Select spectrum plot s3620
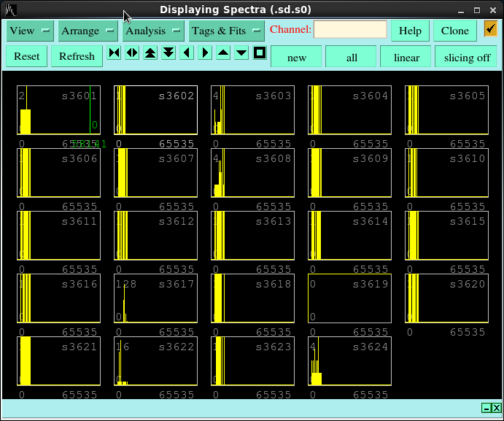The image size is (504, 421). pyautogui.click(x=447, y=298)
